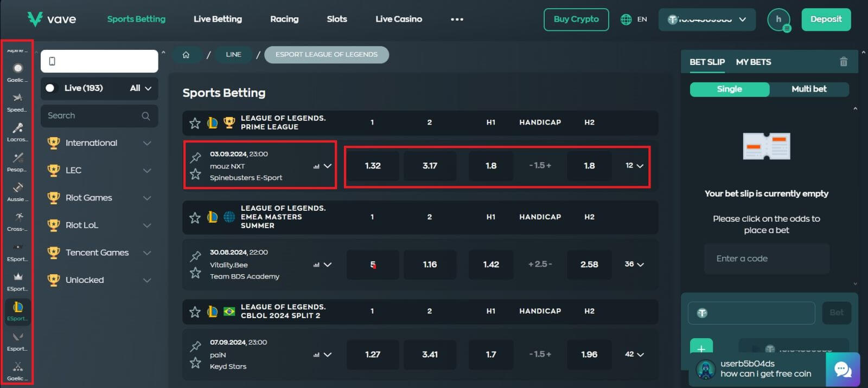Click the highlighted League of Legends ESport icon

(18, 307)
